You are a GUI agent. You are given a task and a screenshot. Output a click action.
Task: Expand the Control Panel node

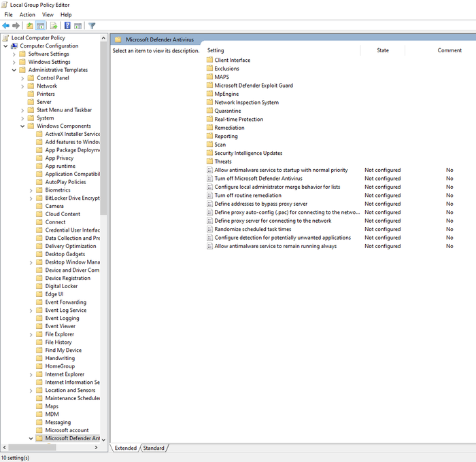pos(22,78)
